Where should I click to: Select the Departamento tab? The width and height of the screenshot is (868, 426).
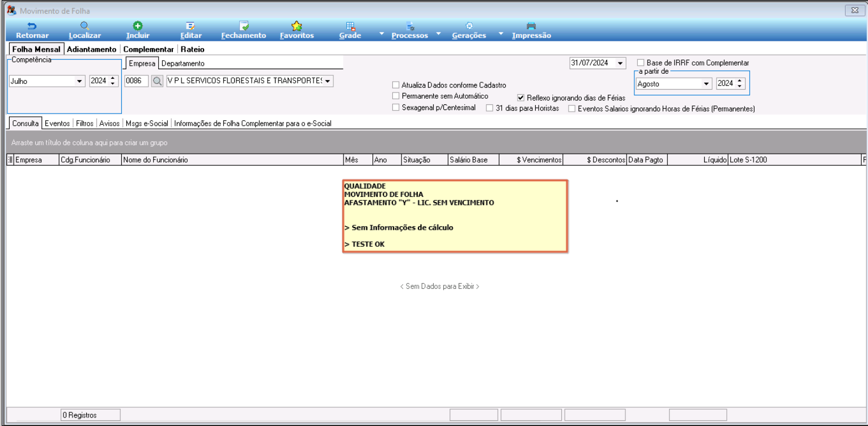point(183,64)
